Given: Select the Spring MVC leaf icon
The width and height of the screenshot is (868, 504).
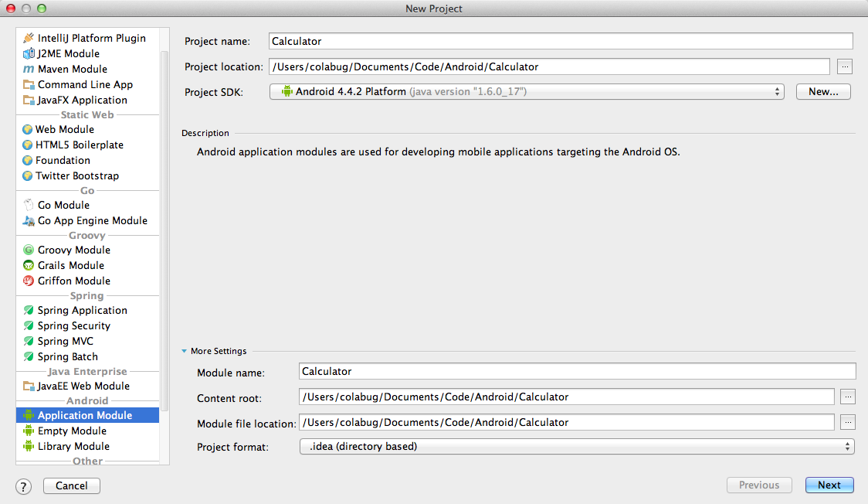Looking at the screenshot, I should 29,341.
